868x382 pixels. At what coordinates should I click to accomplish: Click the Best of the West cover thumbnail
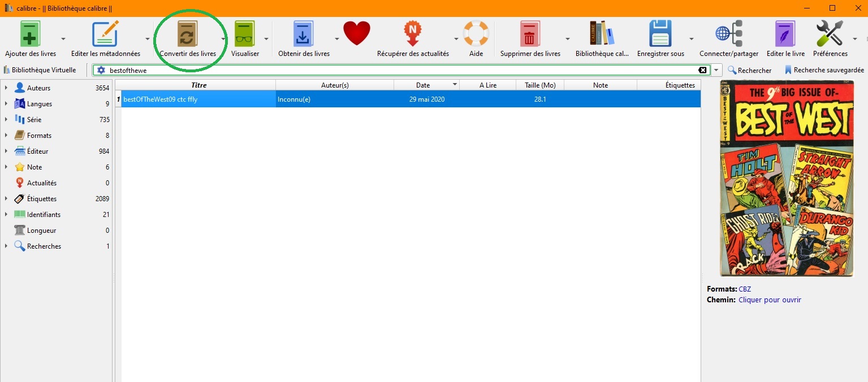tap(787, 179)
